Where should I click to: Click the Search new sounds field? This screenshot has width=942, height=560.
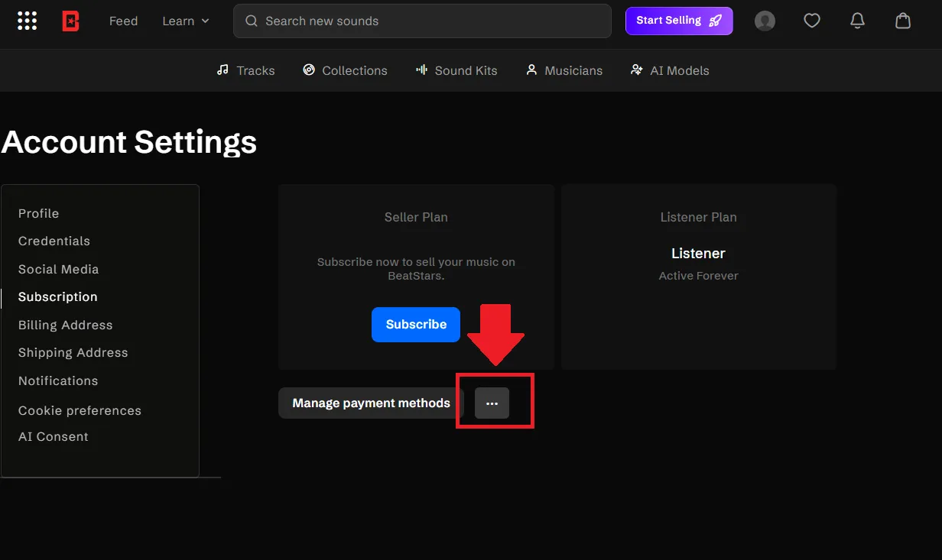tap(422, 21)
